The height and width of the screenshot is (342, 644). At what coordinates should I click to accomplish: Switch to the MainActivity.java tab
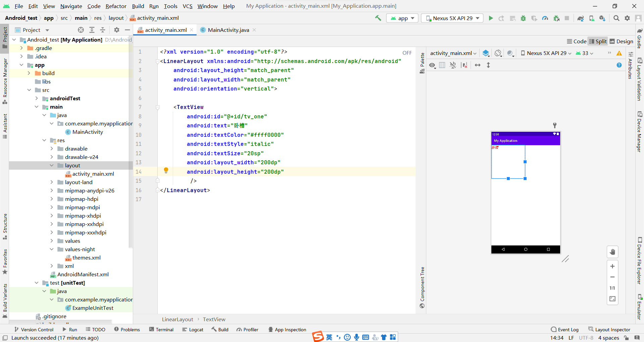(x=228, y=30)
